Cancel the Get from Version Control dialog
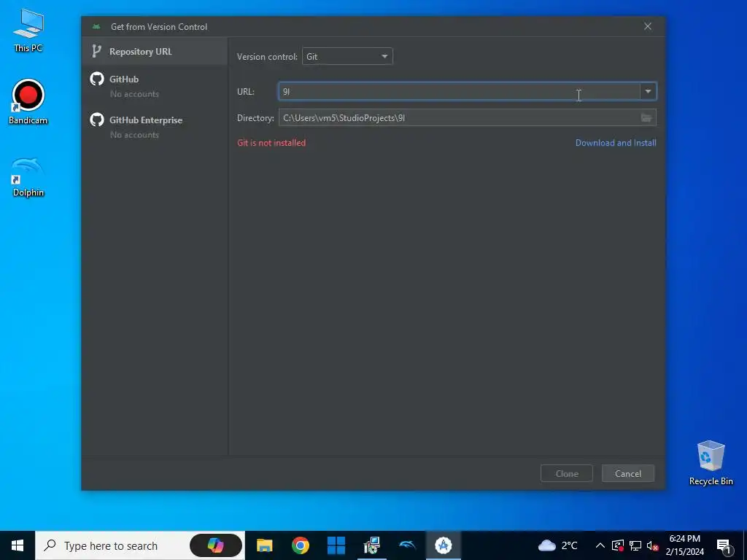747x560 pixels. point(628,474)
